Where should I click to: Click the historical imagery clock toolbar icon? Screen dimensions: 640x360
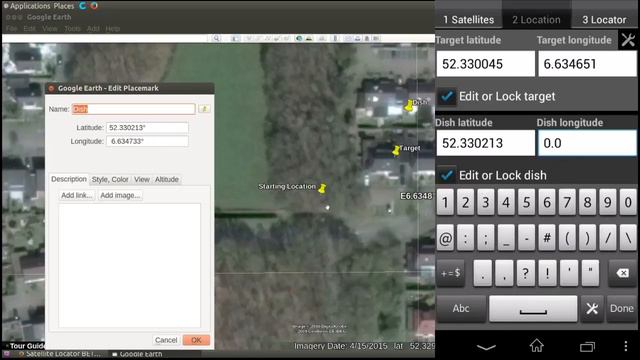tap(299, 38)
